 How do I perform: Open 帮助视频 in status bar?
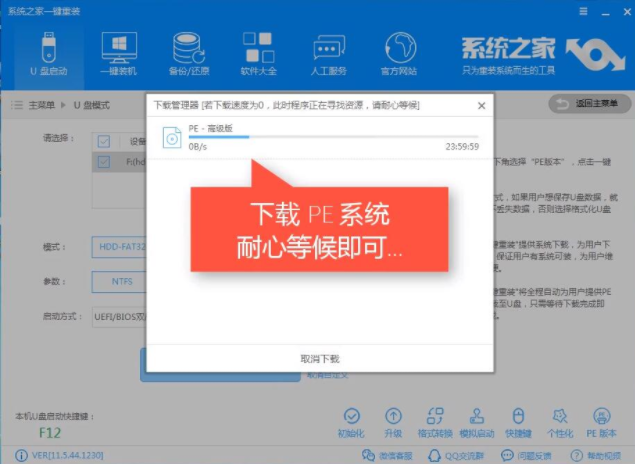pyautogui.click(x=595, y=455)
